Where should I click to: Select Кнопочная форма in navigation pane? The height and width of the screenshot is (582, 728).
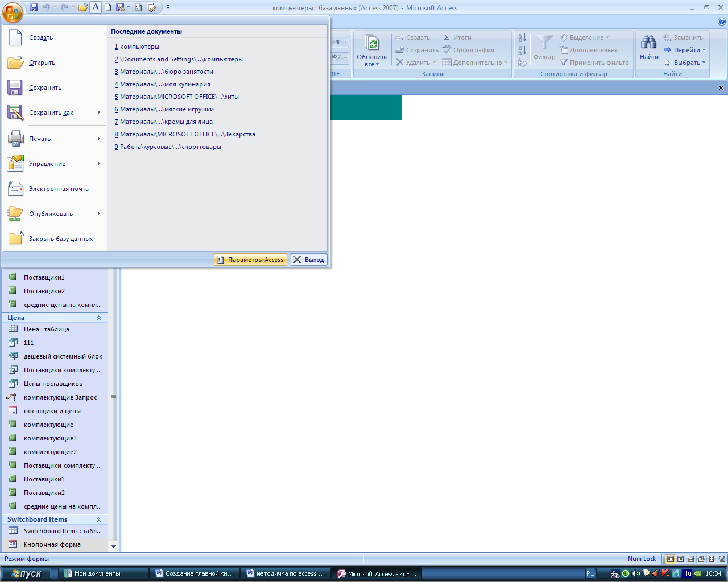click(x=55, y=544)
